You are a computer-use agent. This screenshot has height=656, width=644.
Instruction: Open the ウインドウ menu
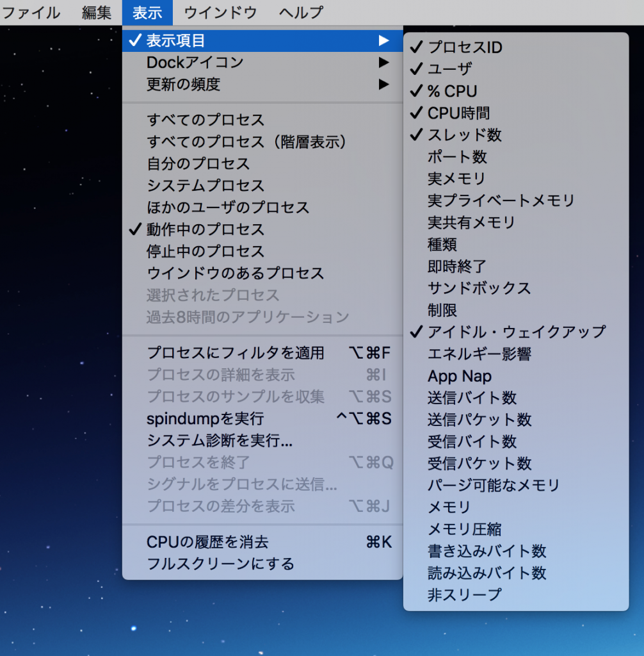[220, 13]
